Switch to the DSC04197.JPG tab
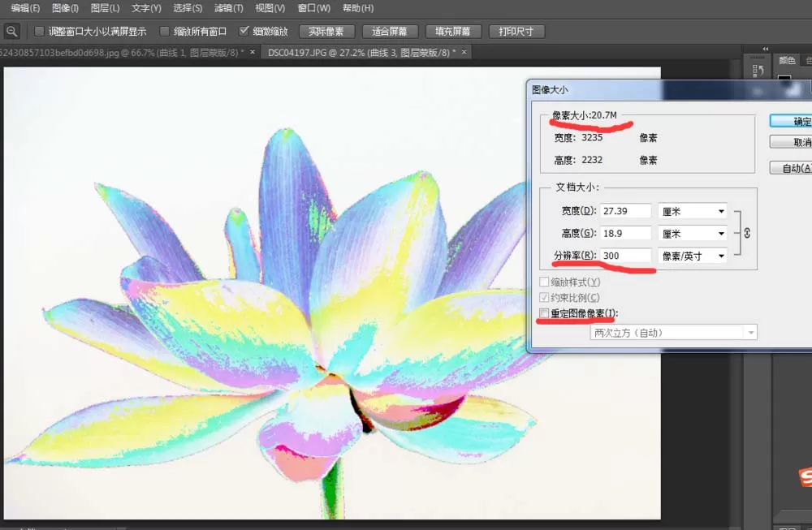The width and height of the screenshot is (812, 530). click(361, 52)
